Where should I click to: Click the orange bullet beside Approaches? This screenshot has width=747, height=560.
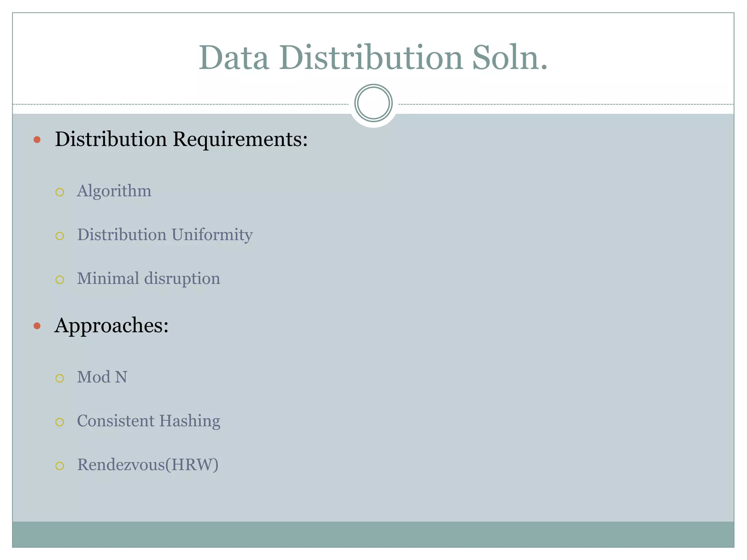[37, 326]
